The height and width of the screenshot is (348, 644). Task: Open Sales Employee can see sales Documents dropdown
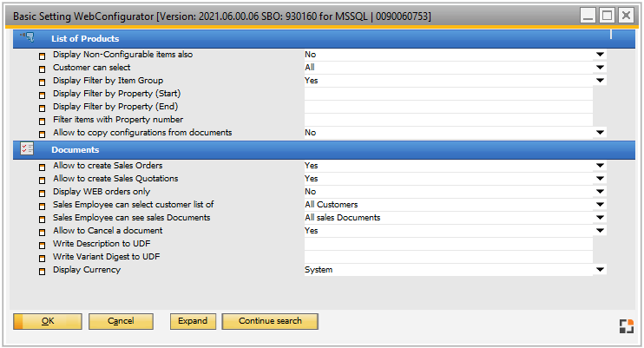[599, 218]
